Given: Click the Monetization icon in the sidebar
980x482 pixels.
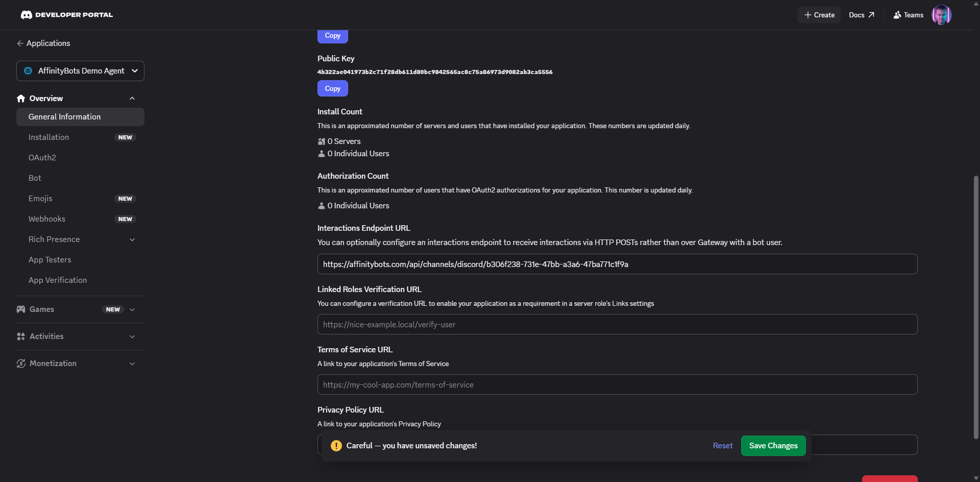Looking at the screenshot, I should [x=20, y=364].
